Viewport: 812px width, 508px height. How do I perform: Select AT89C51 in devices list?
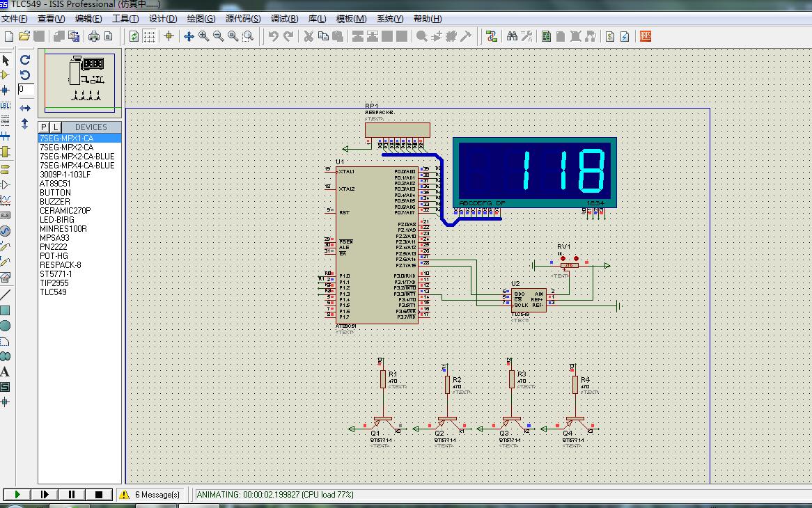(55, 184)
